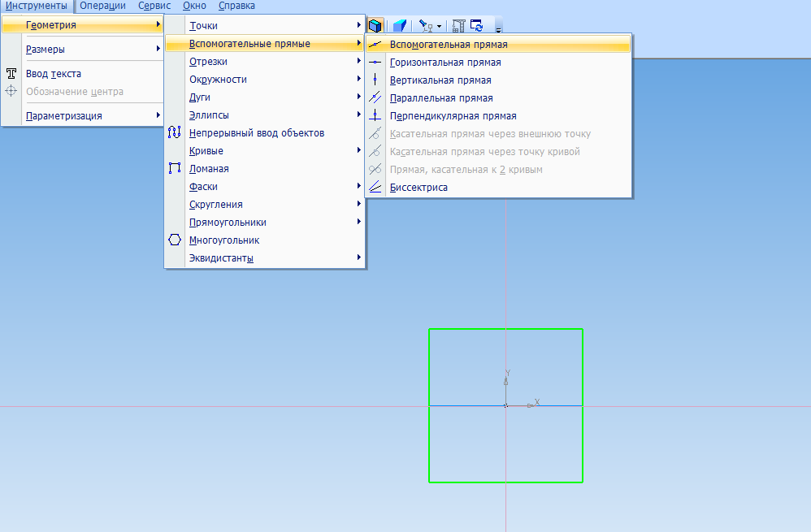Open the Операции menu
Screen dimensions: 811x532
coord(102,6)
